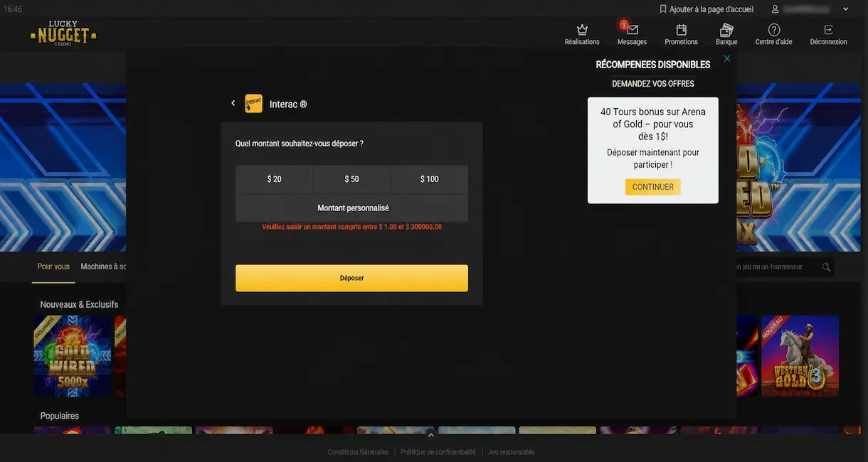Image resolution: width=868 pixels, height=462 pixels.
Task: Click the CONTINUER offer button
Action: [x=653, y=187]
